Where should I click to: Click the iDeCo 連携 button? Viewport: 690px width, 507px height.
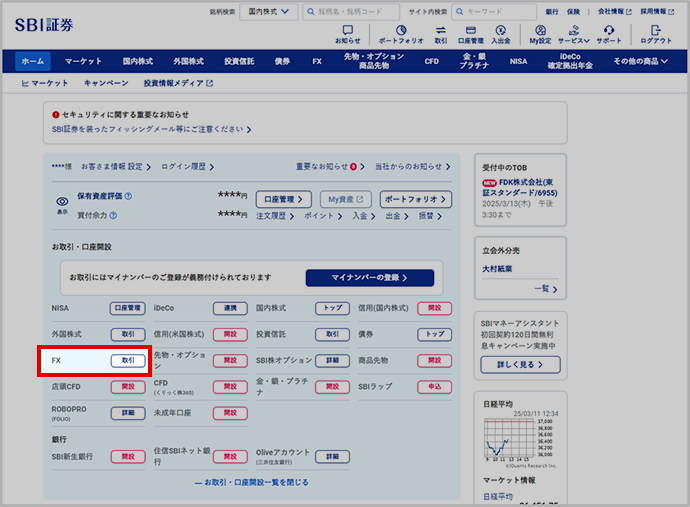[230, 308]
